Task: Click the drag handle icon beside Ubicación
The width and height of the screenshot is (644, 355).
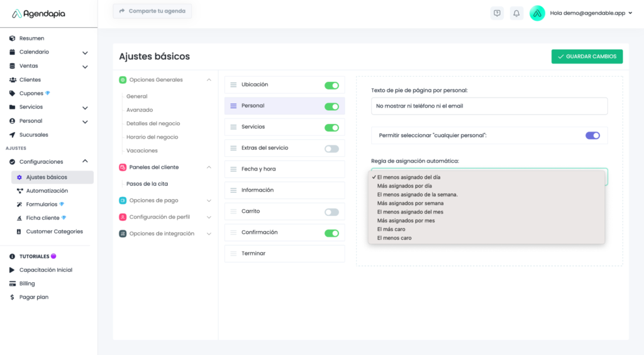Action: tap(233, 85)
